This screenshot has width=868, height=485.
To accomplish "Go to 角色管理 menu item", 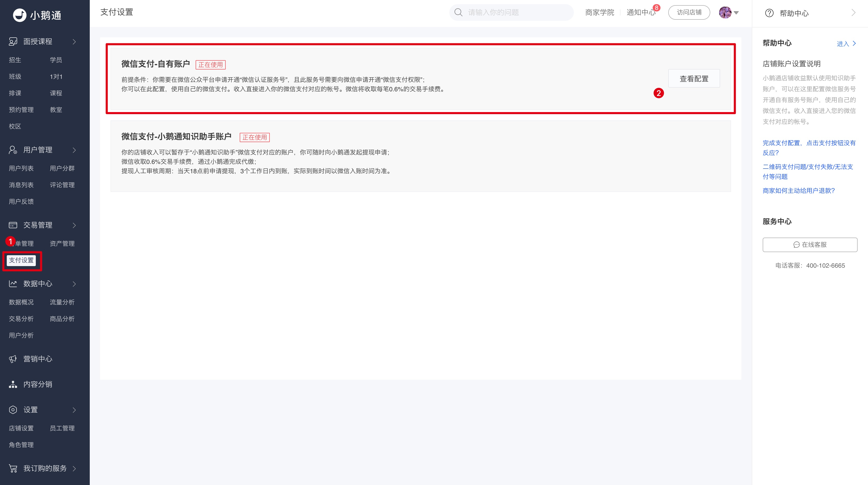I will (x=21, y=445).
